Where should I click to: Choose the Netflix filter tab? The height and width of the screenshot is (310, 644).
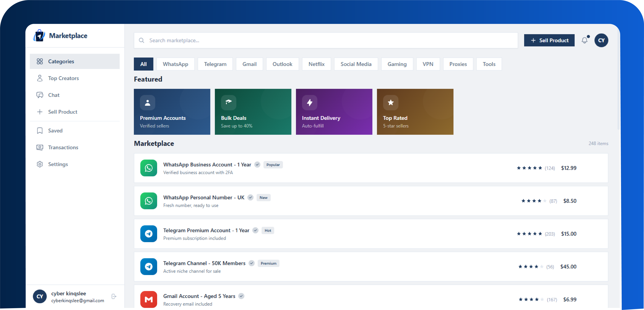(317, 64)
